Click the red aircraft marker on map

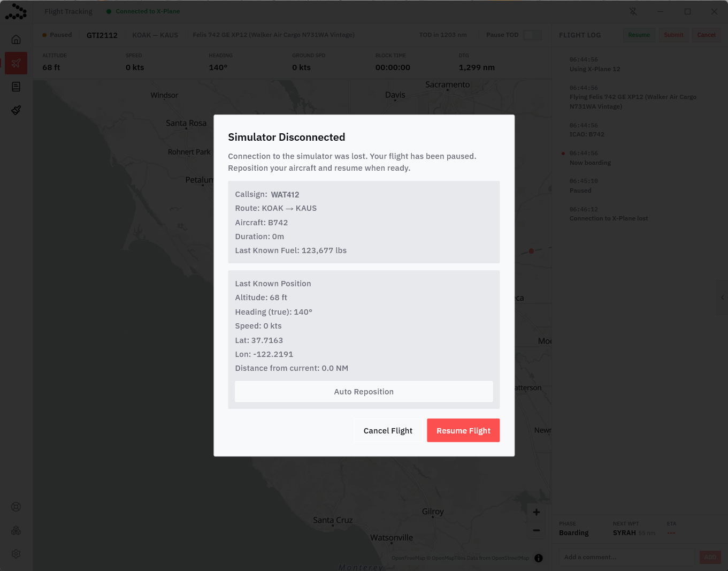tap(531, 251)
